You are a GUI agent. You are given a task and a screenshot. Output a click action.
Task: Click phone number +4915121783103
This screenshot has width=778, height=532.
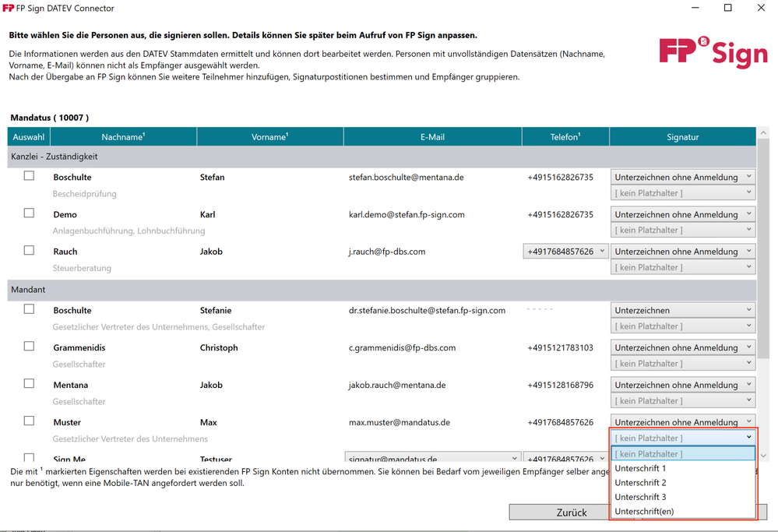[x=560, y=347]
